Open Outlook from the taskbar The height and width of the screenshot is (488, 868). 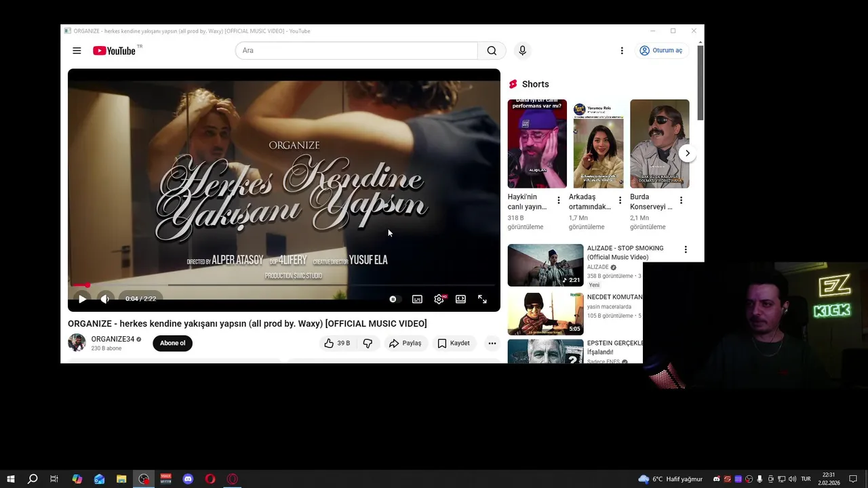tap(99, 479)
